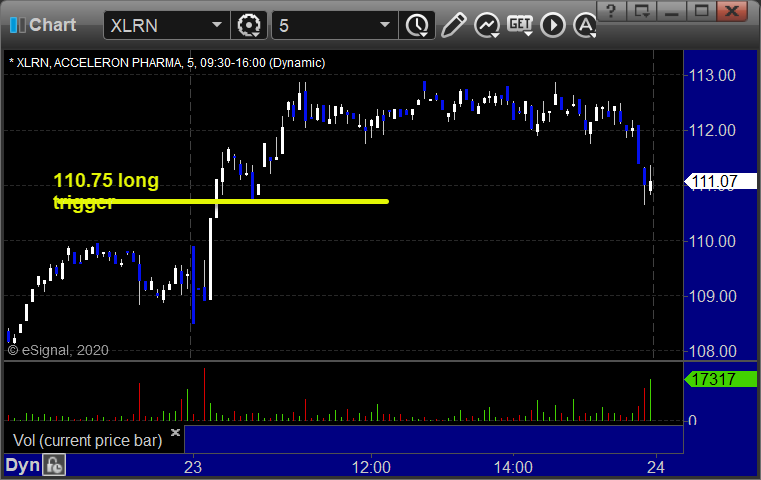Viewport: 761px width, 480px height.
Task: Close the Vol study pane
Action: point(175,432)
